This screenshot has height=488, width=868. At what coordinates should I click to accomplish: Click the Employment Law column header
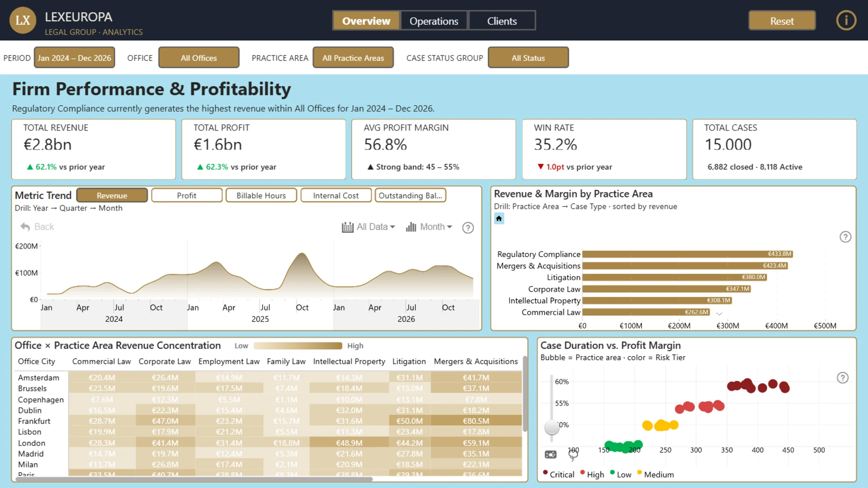point(229,361)
